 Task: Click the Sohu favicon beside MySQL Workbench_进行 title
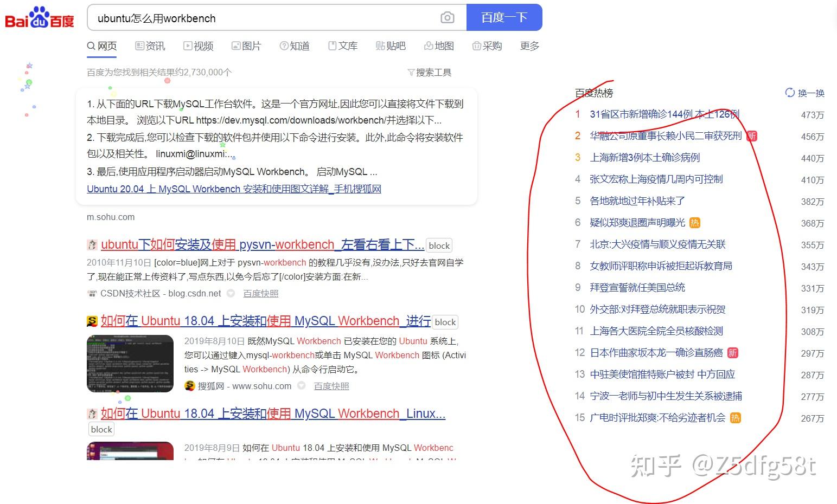pos(92,321)
